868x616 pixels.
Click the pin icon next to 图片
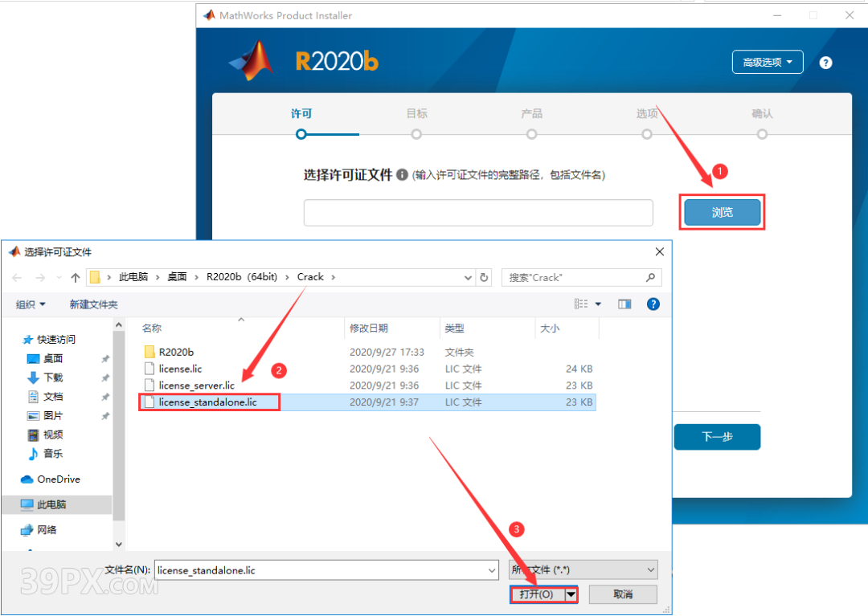tap(105, 416)
